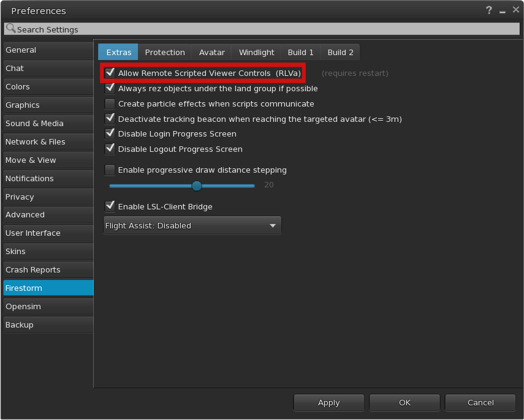Click the Apply button
The image size is (524, 420).
point(328,402)
